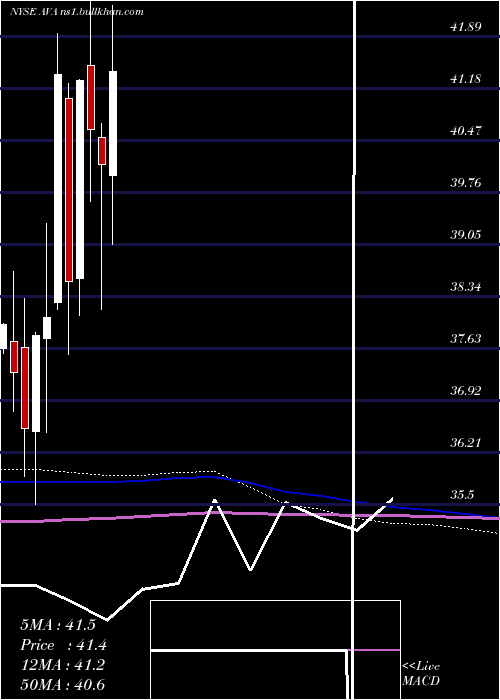Click the 50MA : 40.6 value
This screenshot has width=500, height=700.
tap(62, 684)
